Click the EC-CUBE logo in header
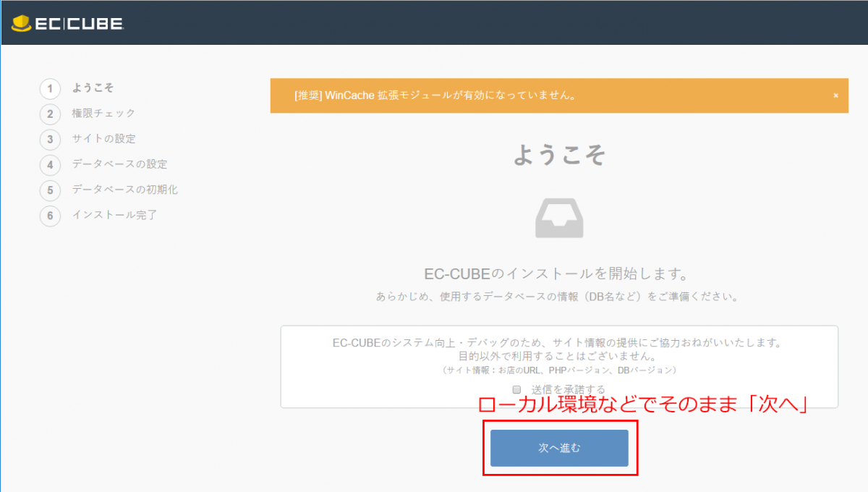 (x=69, y=24)
